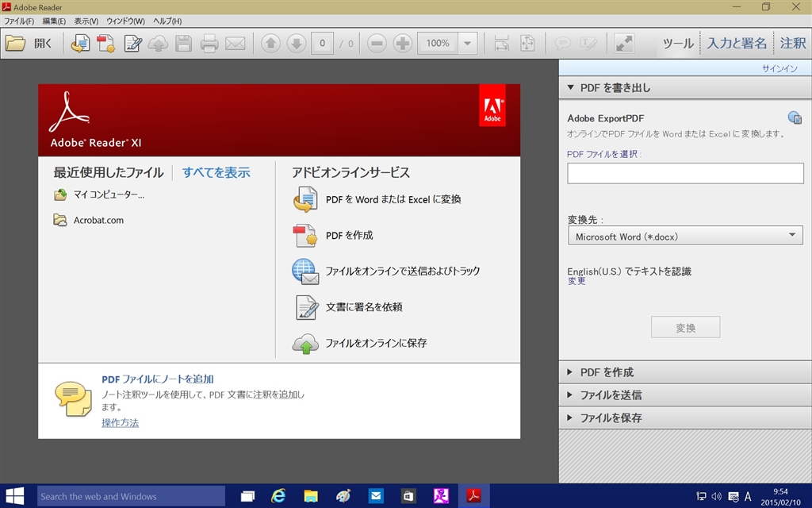This screenshot has height=508, width=812.
Task: Click the PDF ファイルを選択 input field
Action: pos(685,173)
